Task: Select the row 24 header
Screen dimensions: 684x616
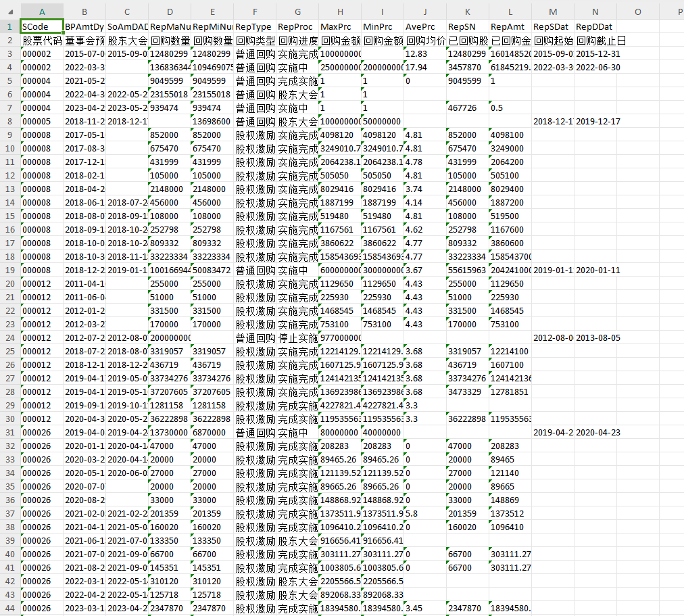Action: point(9,337)
